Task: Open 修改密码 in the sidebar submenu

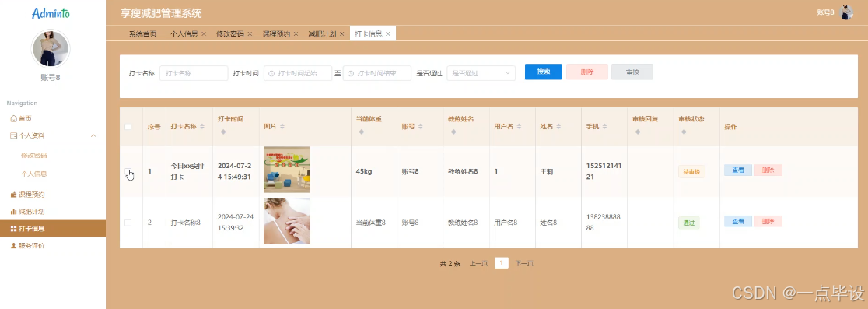Action: pos(33,155)
